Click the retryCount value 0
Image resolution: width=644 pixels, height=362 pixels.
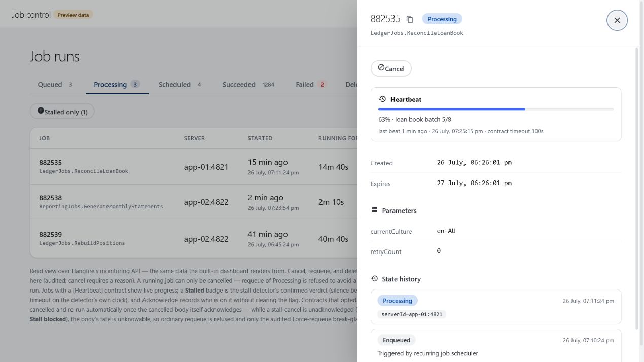[439, 251]
